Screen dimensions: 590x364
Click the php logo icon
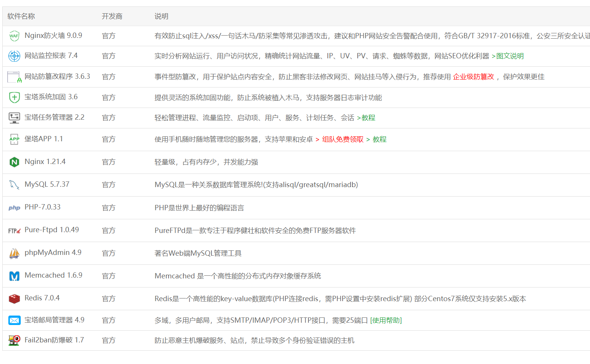point(14,208)
